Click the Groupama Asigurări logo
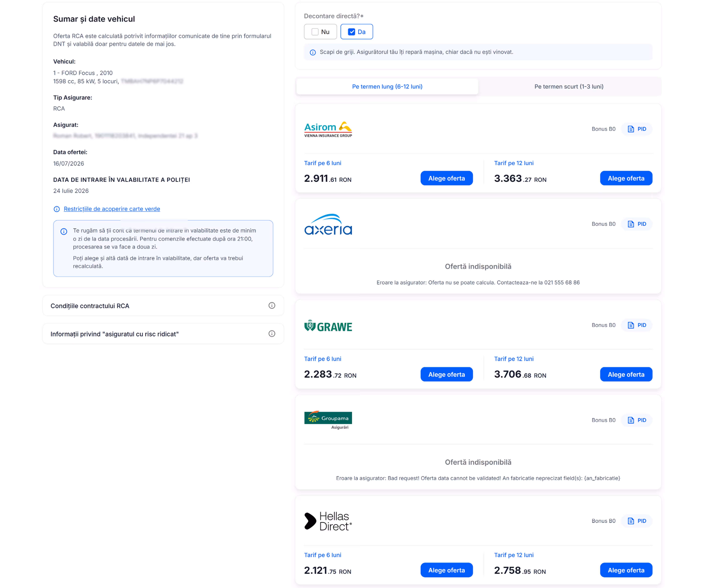This screenshot has width=704, height=588. [328, 420]
